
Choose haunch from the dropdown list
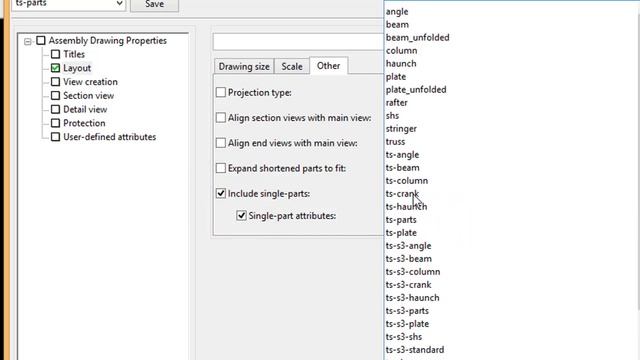(401, 64)
